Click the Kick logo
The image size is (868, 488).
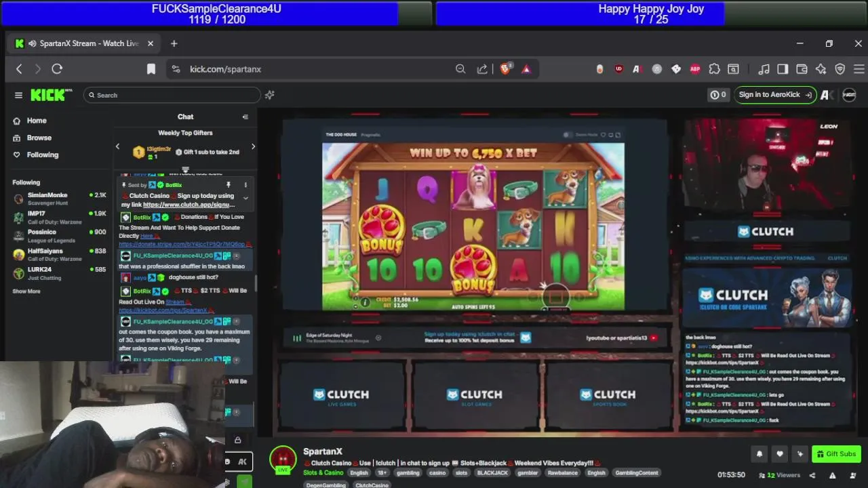51,95
